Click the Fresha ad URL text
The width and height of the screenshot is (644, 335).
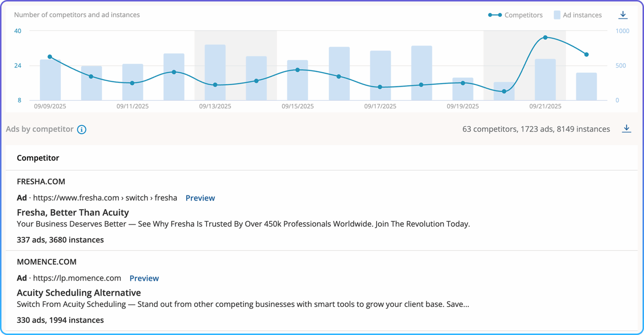pos(105,198)
